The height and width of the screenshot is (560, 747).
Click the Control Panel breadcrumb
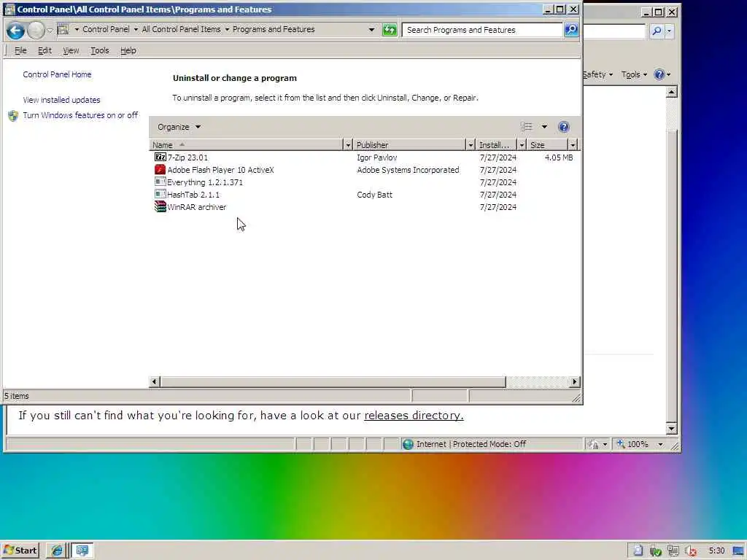tap(106, 29)
